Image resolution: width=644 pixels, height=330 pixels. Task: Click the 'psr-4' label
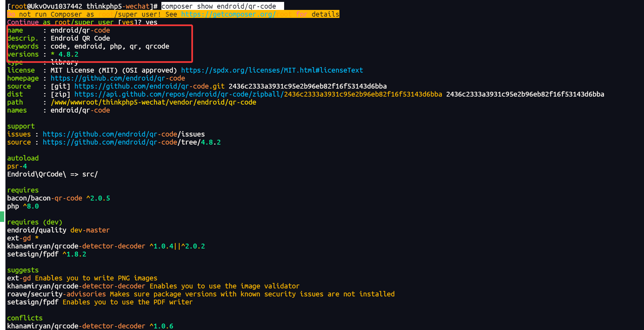pyautogui.click(x=17, y=166)
